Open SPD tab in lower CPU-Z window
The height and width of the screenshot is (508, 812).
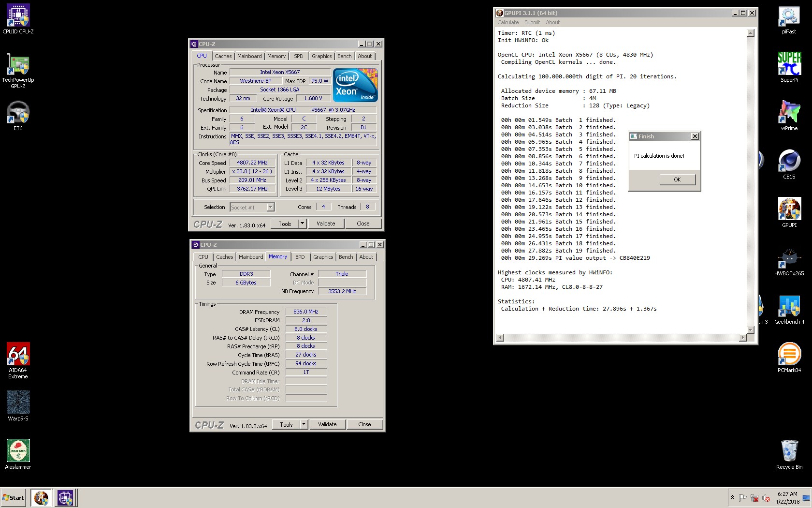300,257
